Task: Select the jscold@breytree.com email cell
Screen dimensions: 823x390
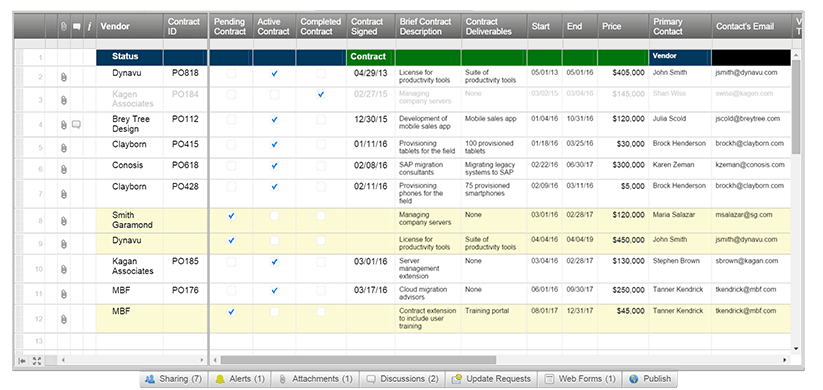Action: tap(751, 124)
